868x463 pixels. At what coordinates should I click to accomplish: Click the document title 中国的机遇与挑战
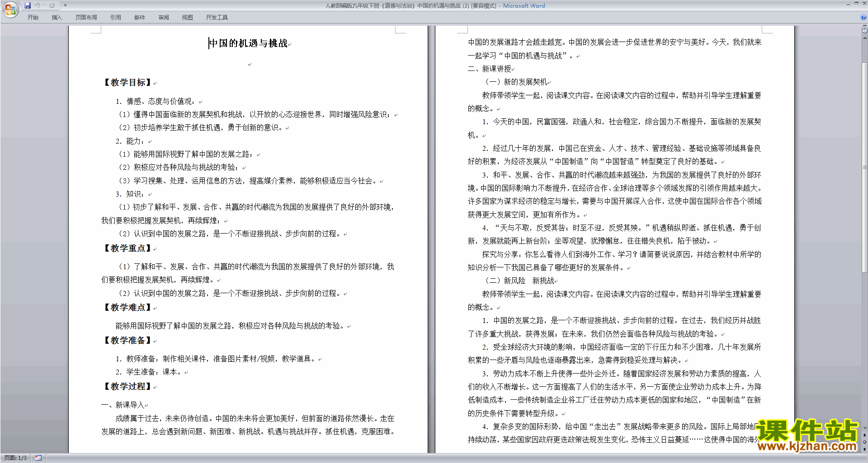click(x=248, y=43)
